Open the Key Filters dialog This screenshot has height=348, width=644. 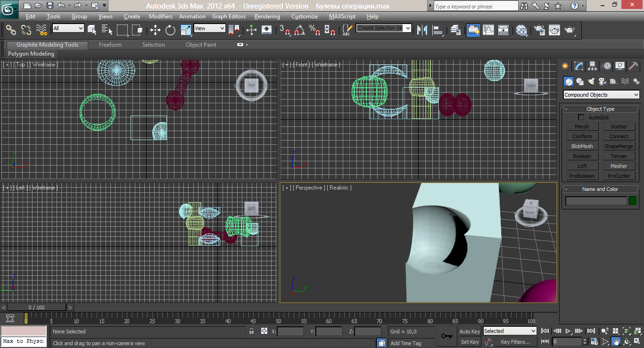point(516,342)
